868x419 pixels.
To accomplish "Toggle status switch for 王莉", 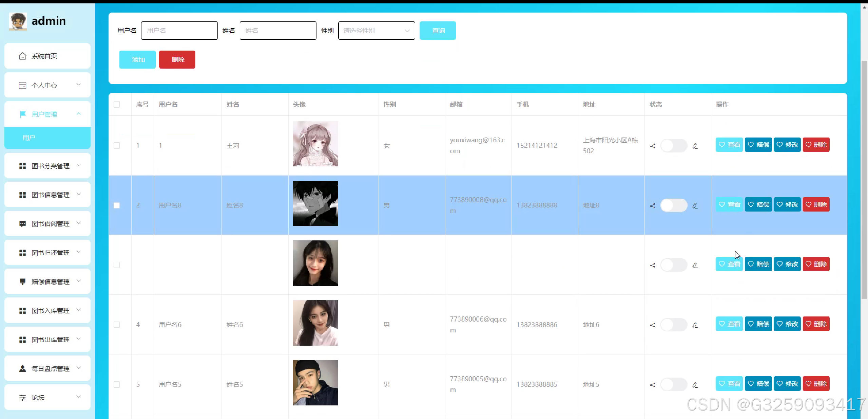I will pos(673,146).
